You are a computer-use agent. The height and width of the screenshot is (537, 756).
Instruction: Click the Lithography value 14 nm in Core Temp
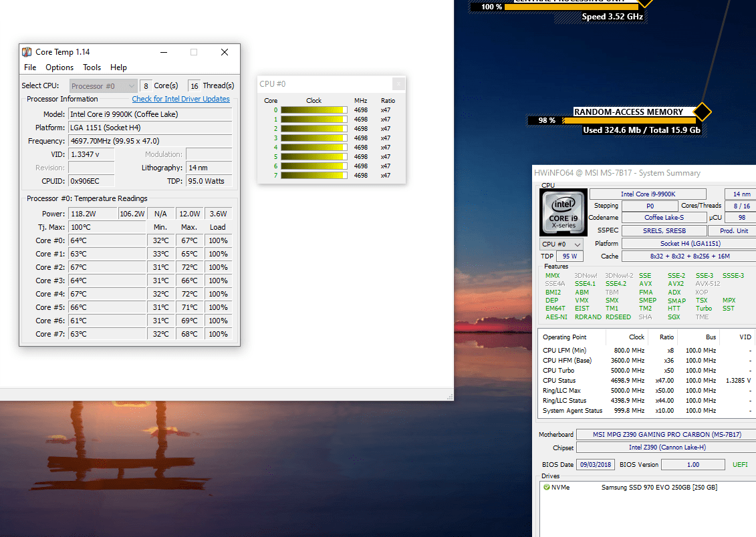209,168
